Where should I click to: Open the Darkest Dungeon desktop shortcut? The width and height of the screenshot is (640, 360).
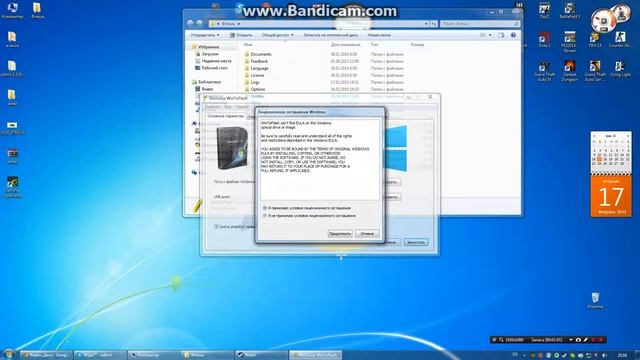point(569,71)
